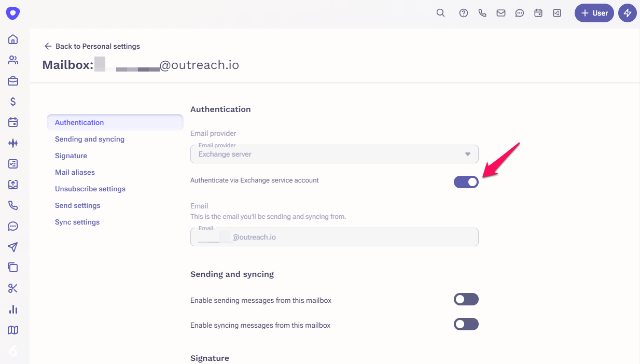This screenshot has width=640, height=364.
Task: Click the Authentication section heading
Action: point(220,109)
